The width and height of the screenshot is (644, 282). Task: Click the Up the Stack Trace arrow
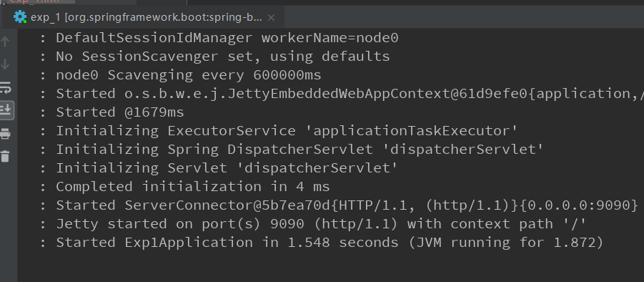(5, 41)
